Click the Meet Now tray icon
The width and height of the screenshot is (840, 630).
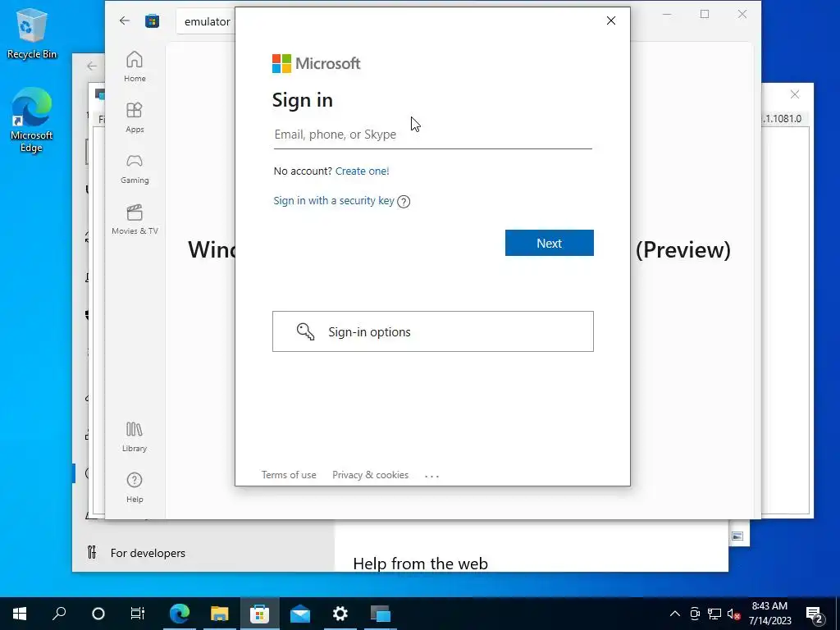pyautogui.click(x=695, y=614)
